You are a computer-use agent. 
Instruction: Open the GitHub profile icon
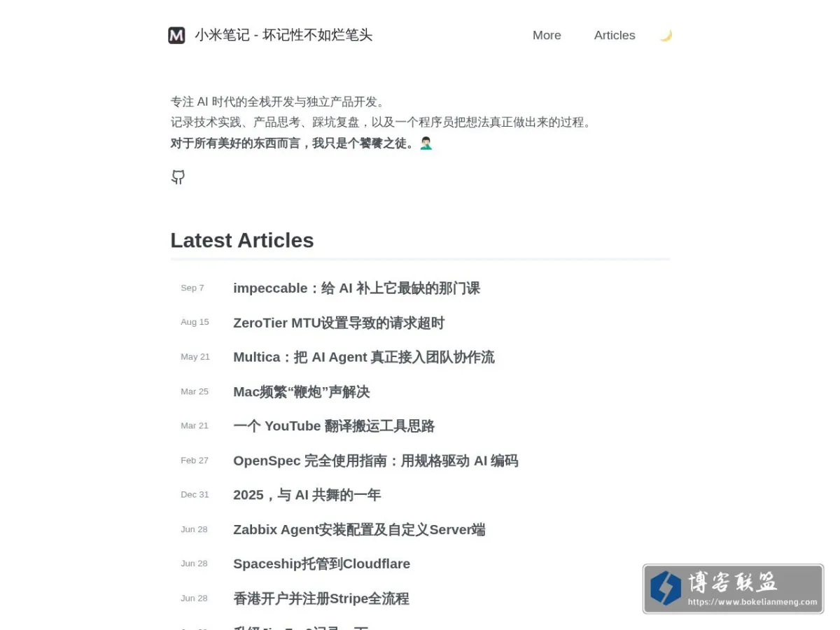(x=178, y=177)
